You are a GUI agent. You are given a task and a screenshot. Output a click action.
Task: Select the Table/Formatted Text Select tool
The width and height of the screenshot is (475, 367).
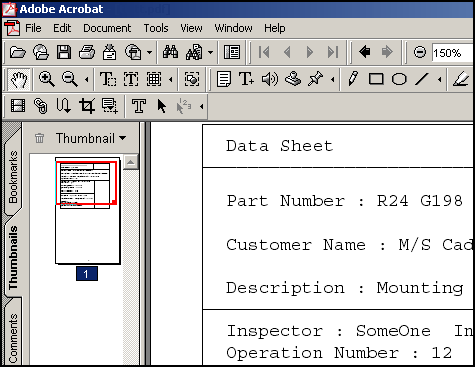click(x=154, y=79)
